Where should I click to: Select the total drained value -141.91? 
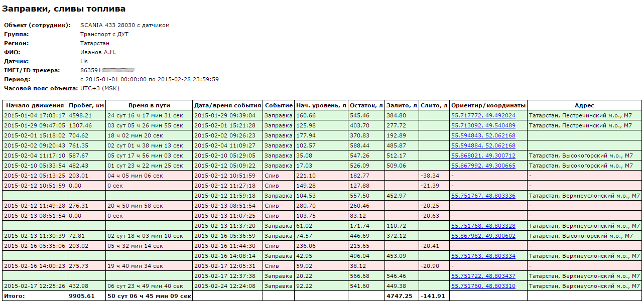pyautogui.click(x=434, y=296)
